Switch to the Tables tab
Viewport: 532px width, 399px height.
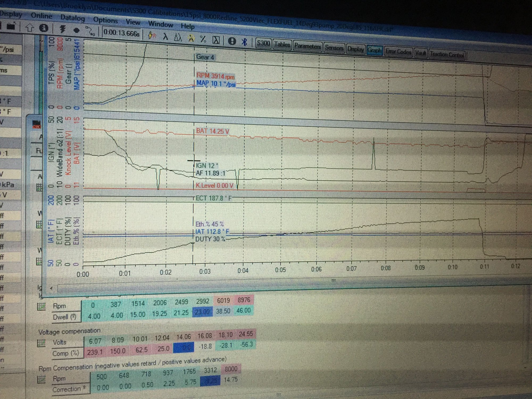[282, 44]
